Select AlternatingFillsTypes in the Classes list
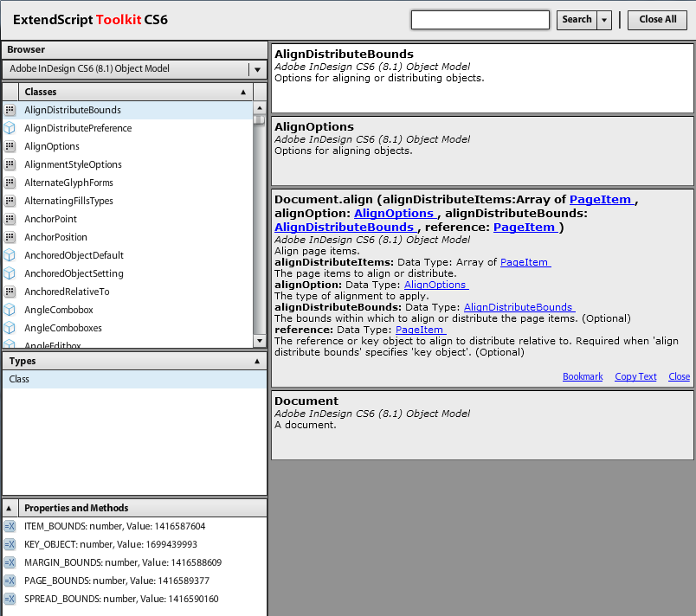The height and width of the screenshot is (616, 696). [x=128, y=201]
